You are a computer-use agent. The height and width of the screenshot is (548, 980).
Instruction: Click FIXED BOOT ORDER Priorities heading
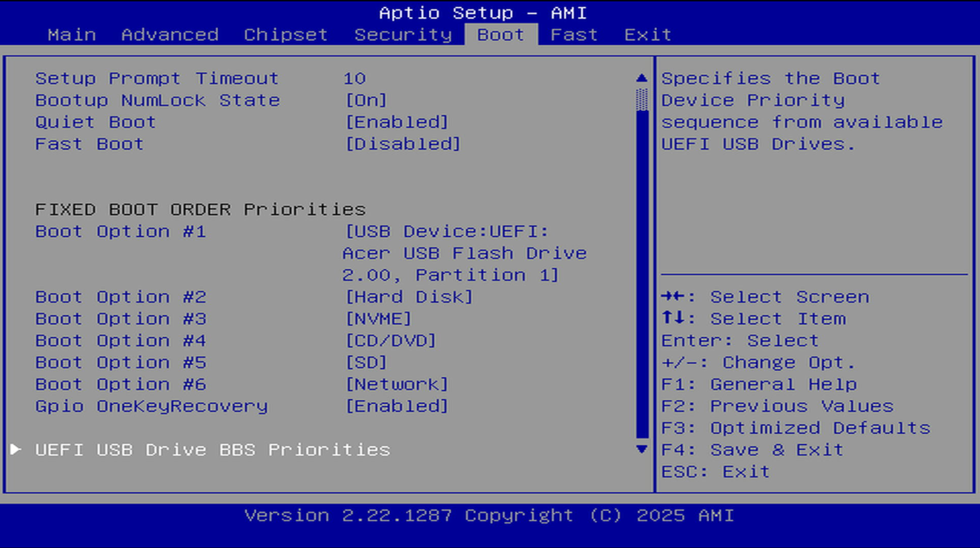pos(200,210)
